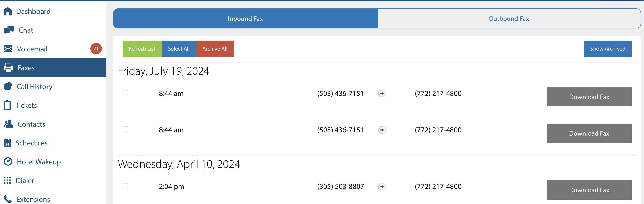The height and width of the screenshot is (204, 644).
Task: Click the Call History pie icon
Action: pos(8,86)
